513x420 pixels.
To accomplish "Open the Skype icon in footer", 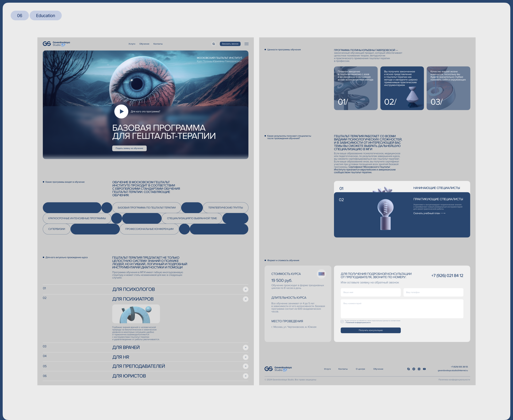I will (x=408, y=369).
